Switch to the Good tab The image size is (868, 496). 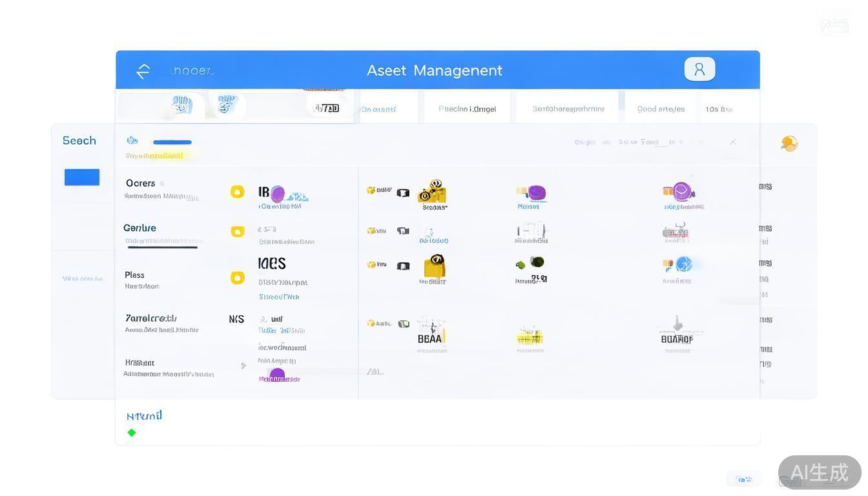(661, 108)
